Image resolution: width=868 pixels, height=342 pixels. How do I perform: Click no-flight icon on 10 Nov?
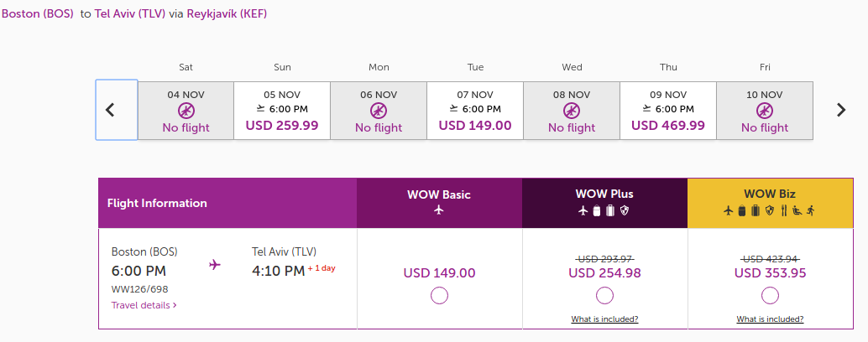tap(765, 111)
